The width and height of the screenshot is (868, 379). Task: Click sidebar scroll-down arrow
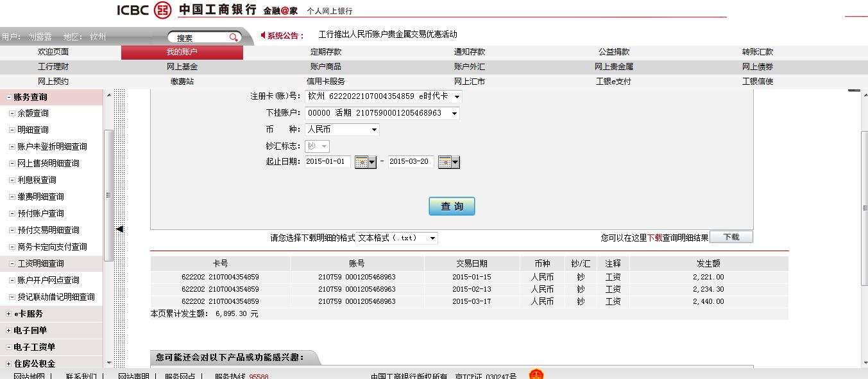coord(108,363)
